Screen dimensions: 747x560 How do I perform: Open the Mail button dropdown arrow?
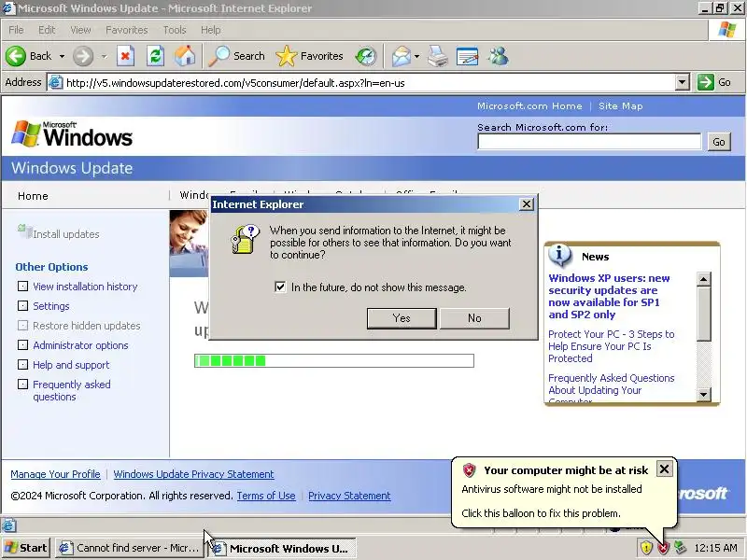(416, 56)
